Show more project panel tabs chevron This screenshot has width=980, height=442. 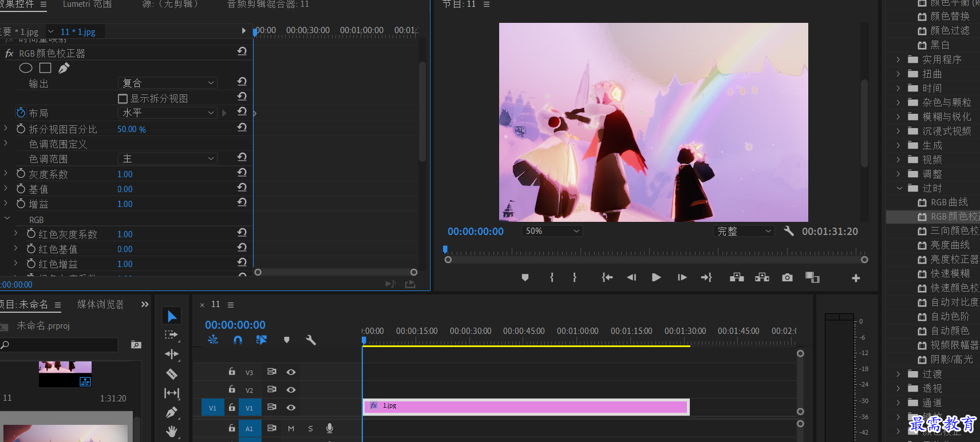click(145, 305)
